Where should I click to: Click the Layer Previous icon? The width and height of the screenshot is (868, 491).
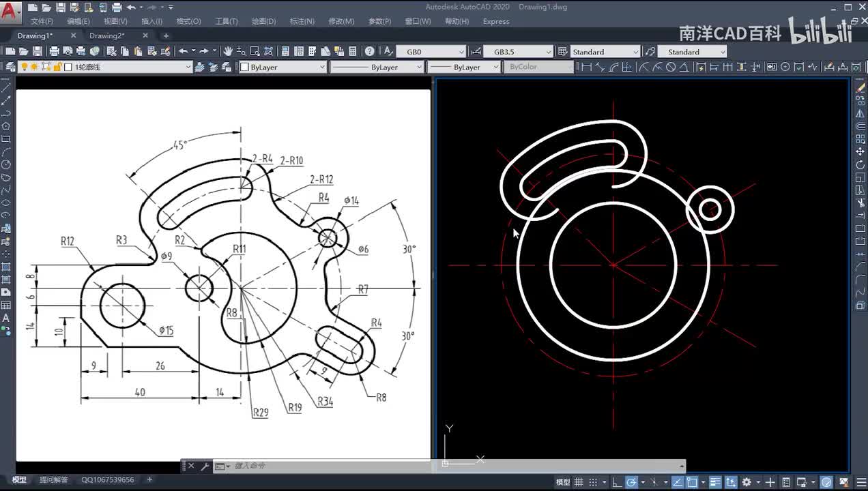point(212,67)
